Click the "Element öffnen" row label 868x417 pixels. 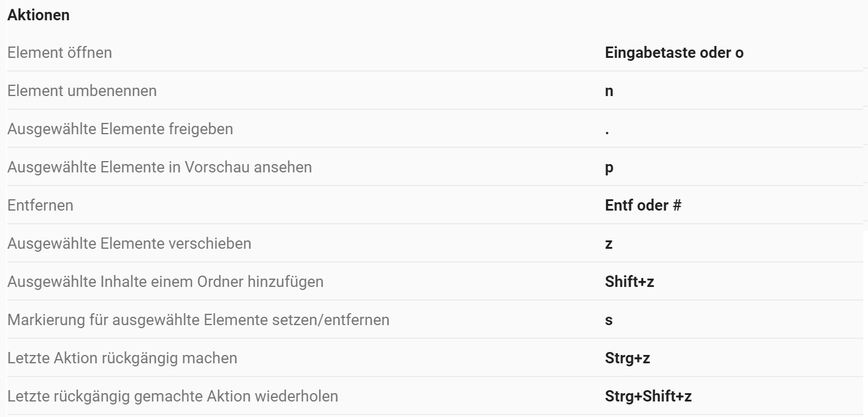click(x=60, y=52)
